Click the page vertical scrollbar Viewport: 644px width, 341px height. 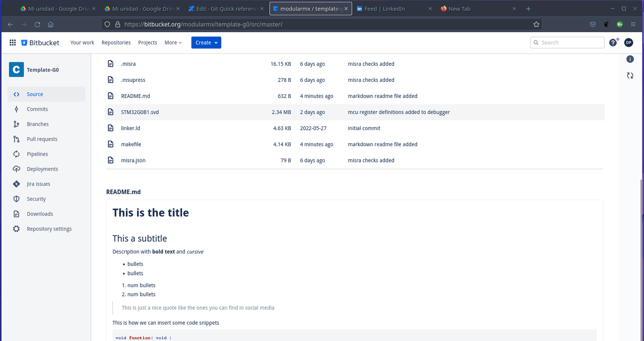pos(641,227)
